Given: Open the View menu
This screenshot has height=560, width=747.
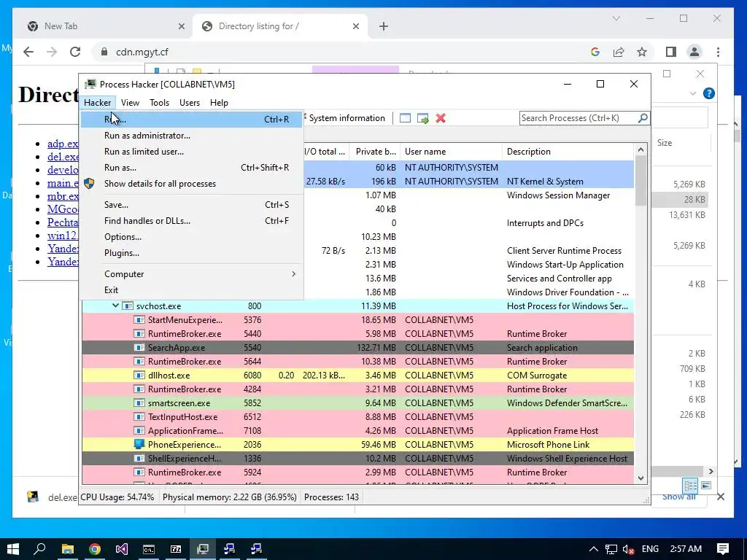Looking at the screenshot, I should pyautogui.click(x=130, y=102).
